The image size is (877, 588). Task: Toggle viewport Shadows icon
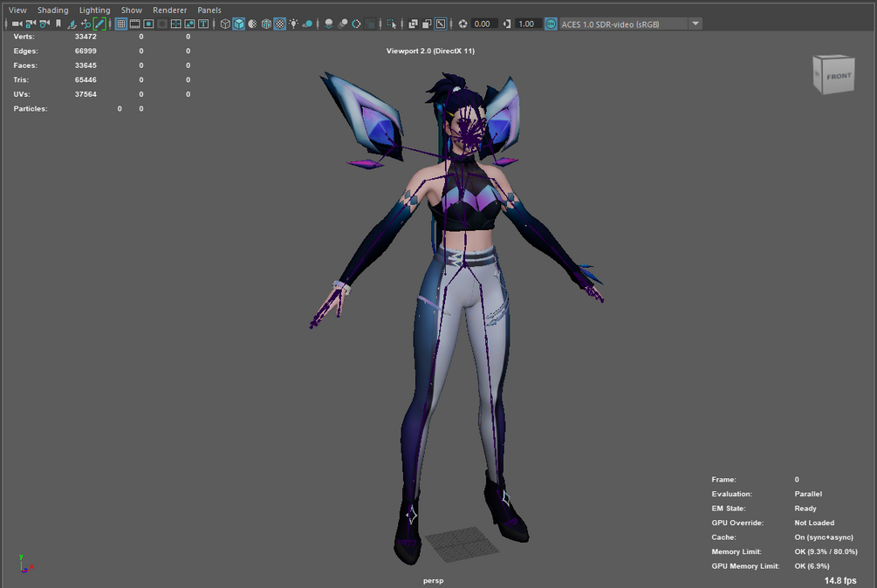307,24
